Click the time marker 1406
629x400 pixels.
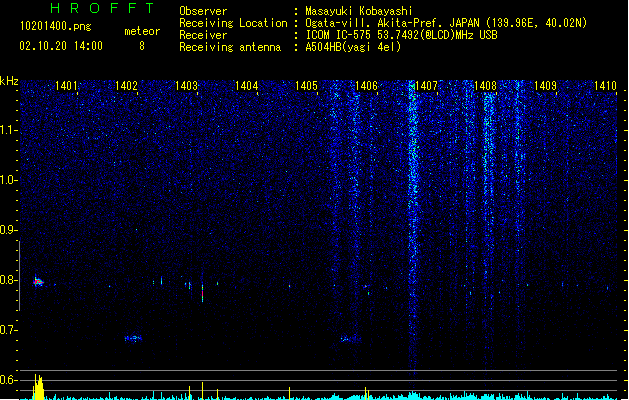pos(366,86)
